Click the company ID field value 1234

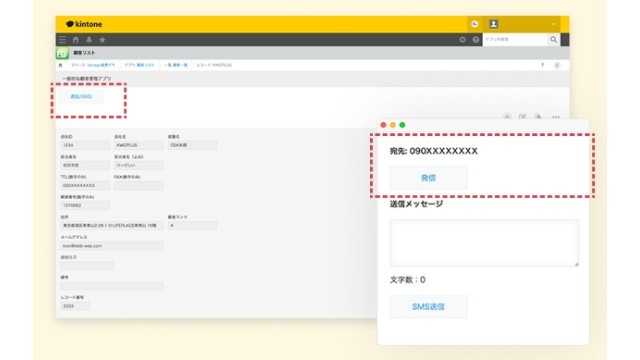coord(85,145)
